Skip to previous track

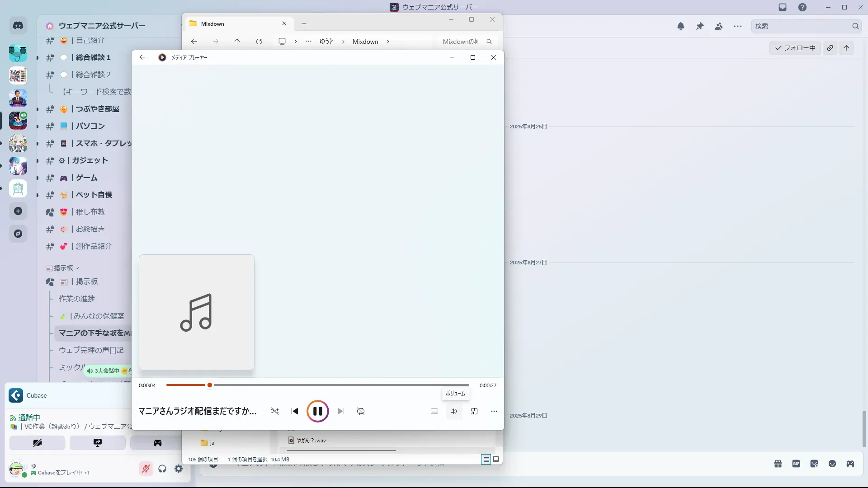tap(295, 411)
